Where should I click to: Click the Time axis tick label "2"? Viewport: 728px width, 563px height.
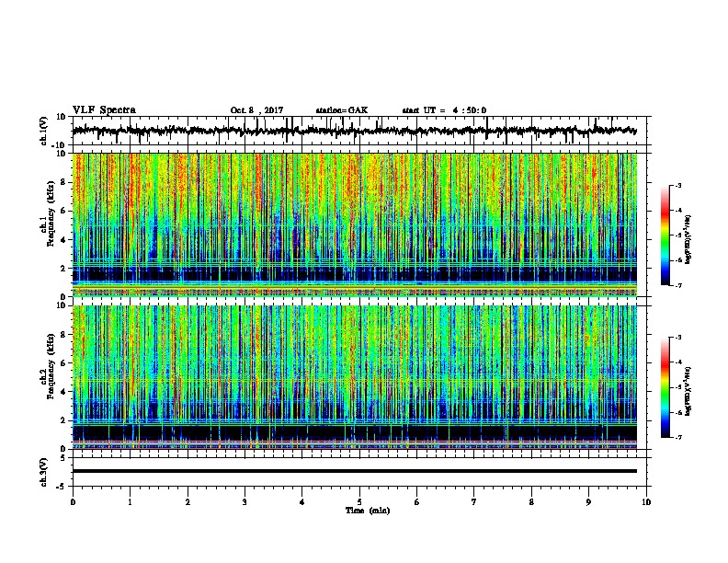coord(188,502)
